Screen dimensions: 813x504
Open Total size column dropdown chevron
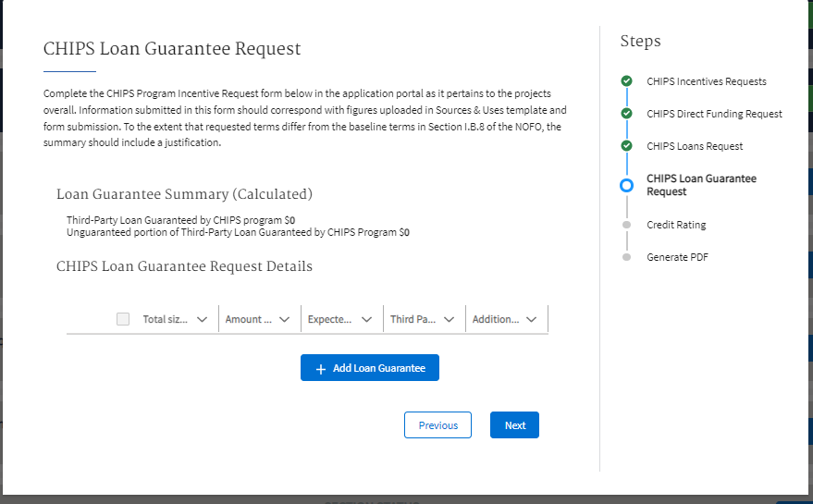(x=202, y=319)
